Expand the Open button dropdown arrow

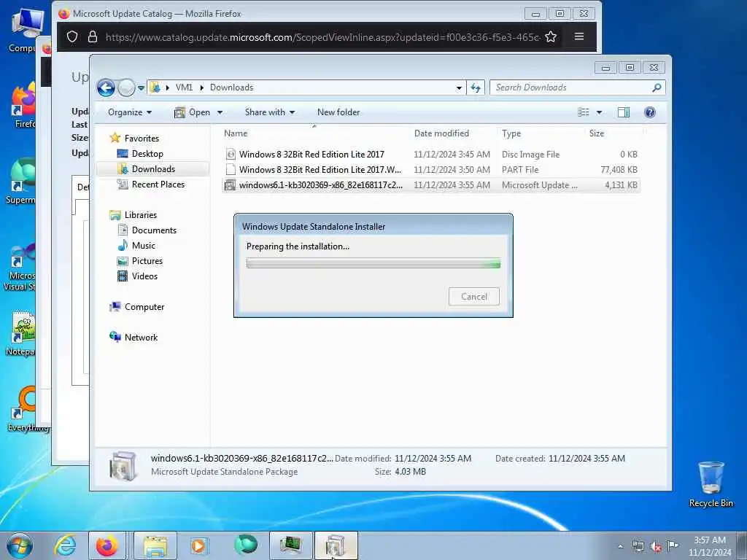(x=220, y=113)
